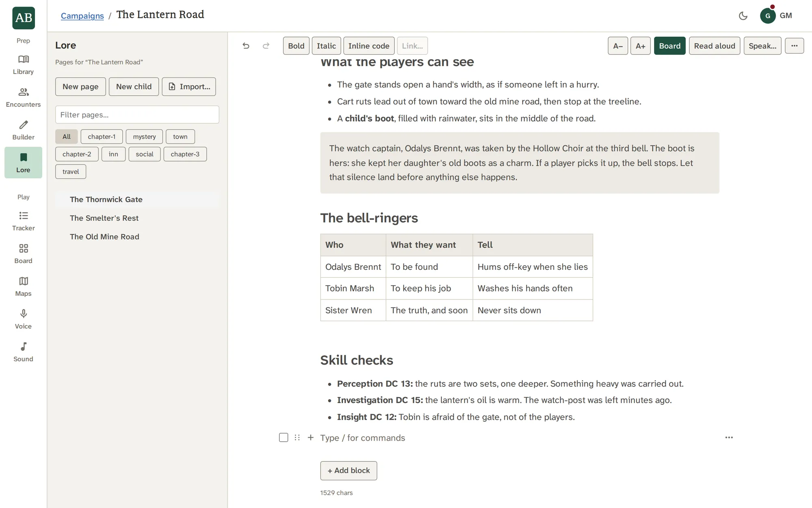812x508 pixels.
Task: Open the Sound music section
Action: [23, 352]
